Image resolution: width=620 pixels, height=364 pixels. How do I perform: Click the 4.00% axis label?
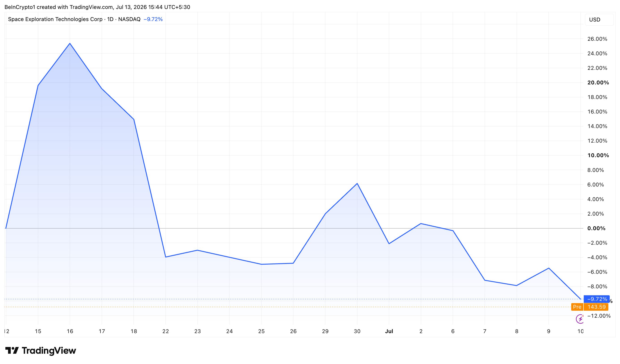pos(595,199)
